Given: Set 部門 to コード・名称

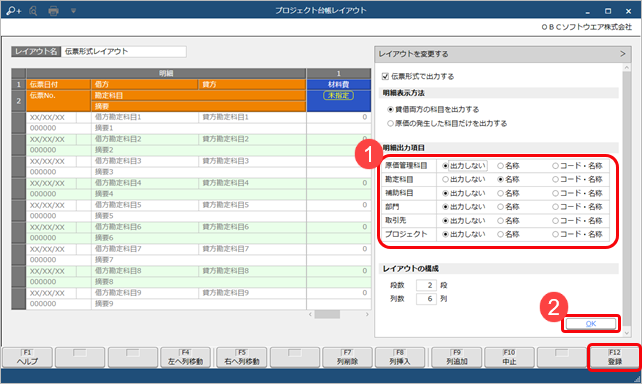Looking at the screenshot, I should (555, 207).
